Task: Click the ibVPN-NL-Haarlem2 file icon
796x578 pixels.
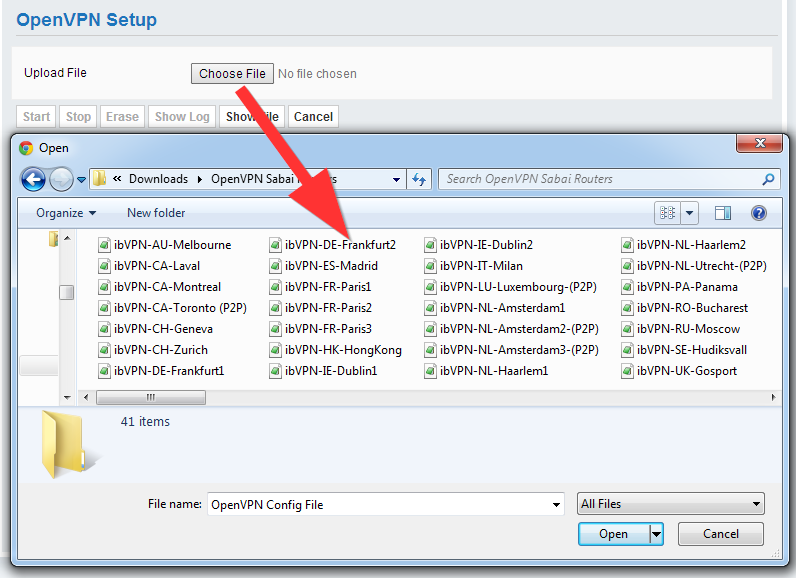Action: [627, 245]
